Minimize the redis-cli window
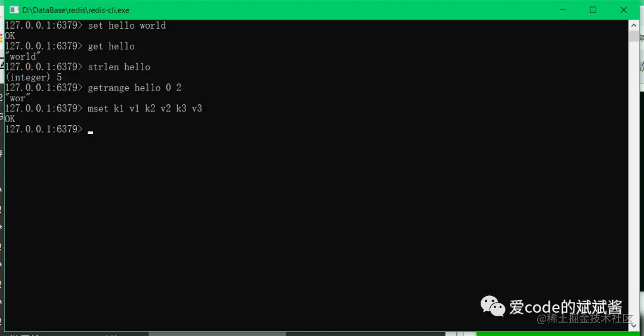Image resolution: width=644 pixels, height=336 pixels. coord(563,10)
